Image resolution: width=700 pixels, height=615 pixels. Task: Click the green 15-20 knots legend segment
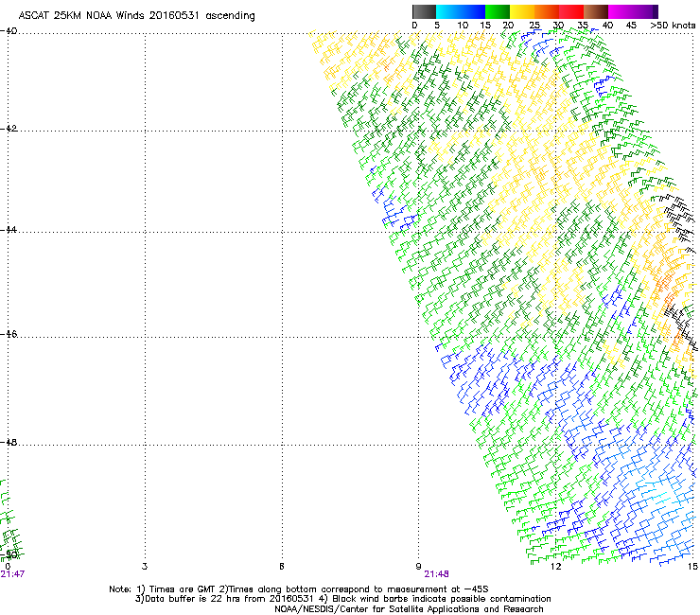pyautogui.click(x=498, y=11)
